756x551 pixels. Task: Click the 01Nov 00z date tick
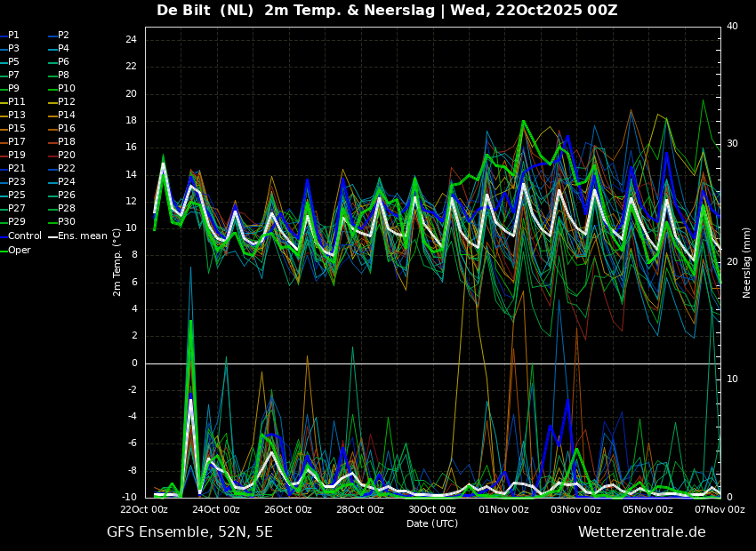pyautogui.click(x=504, y=510)
